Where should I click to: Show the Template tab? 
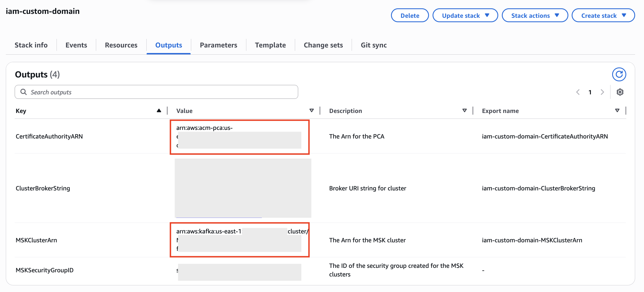(x=270, y=45)
